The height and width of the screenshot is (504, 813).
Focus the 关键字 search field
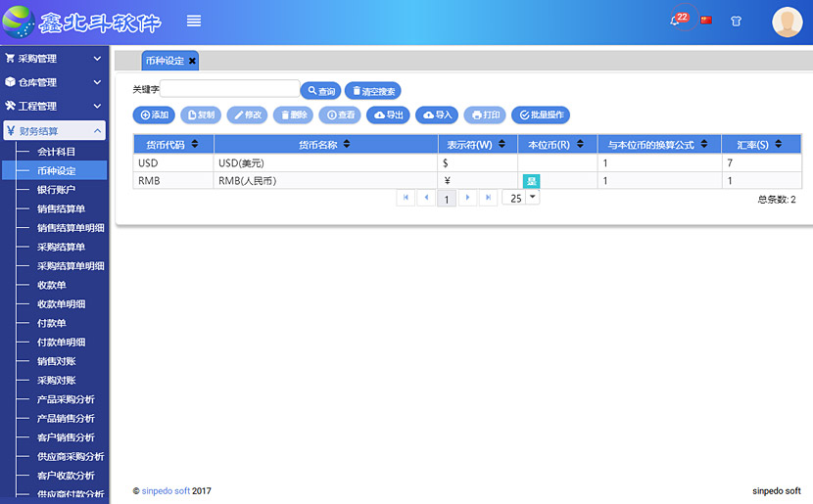pyautogui.click(x=229, y=89)
